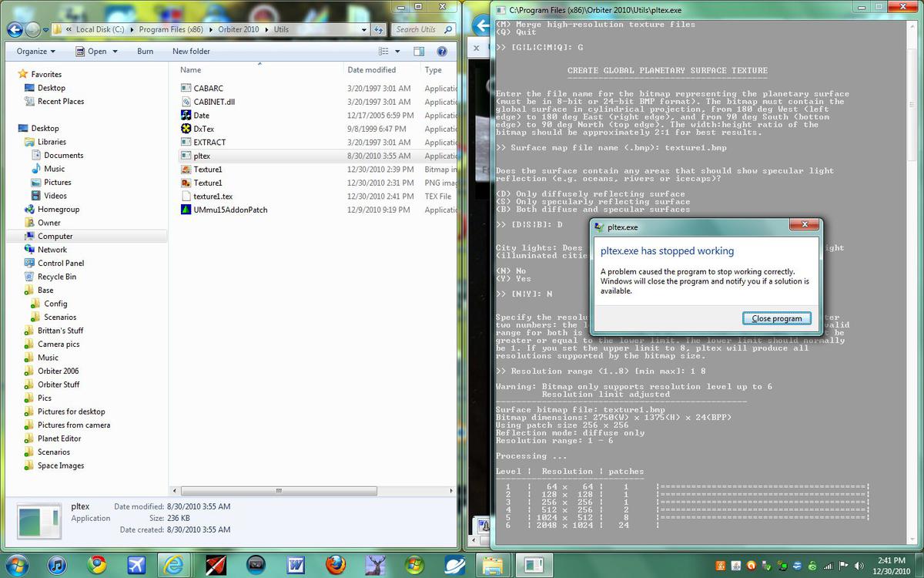
Task: Click the volume speaker tray icon
Action: click(x=860, y=566)
